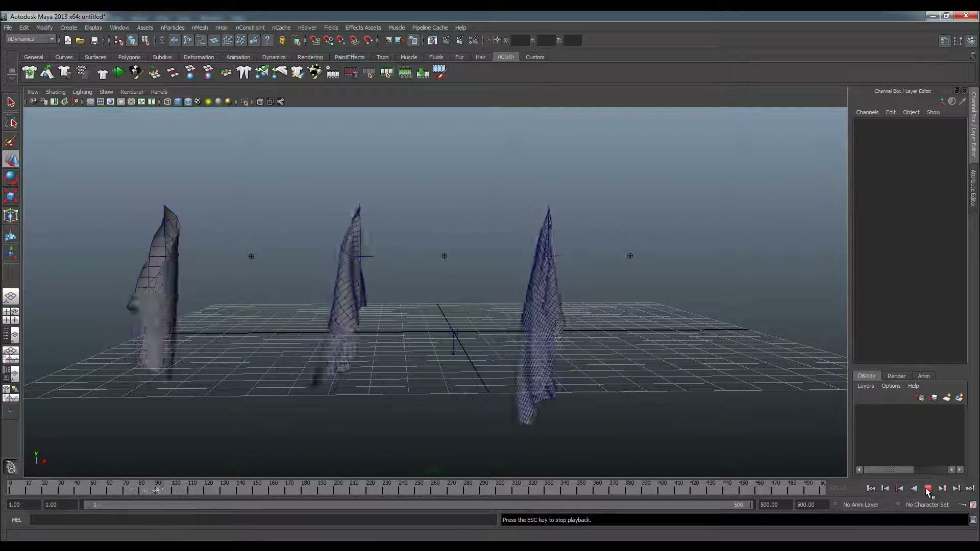
Task: Open the shelf options arrow menu
Action: tap(12, 78)
